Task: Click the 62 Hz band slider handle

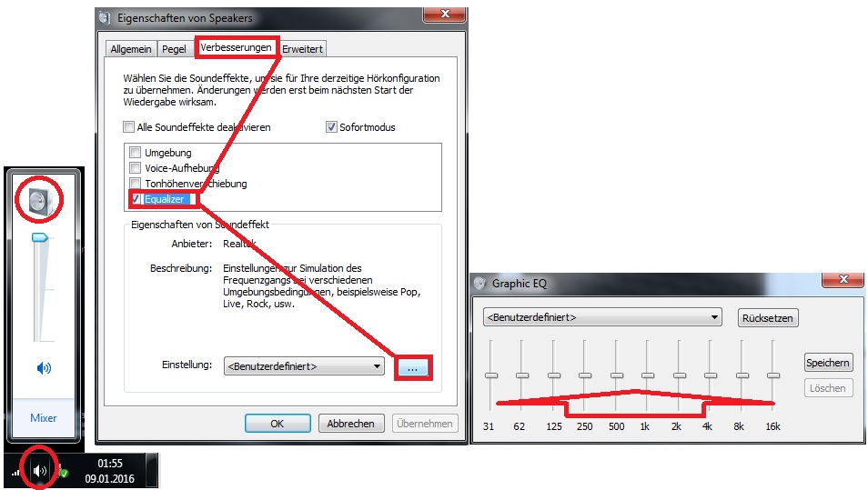Action: (x=522, y=375)
